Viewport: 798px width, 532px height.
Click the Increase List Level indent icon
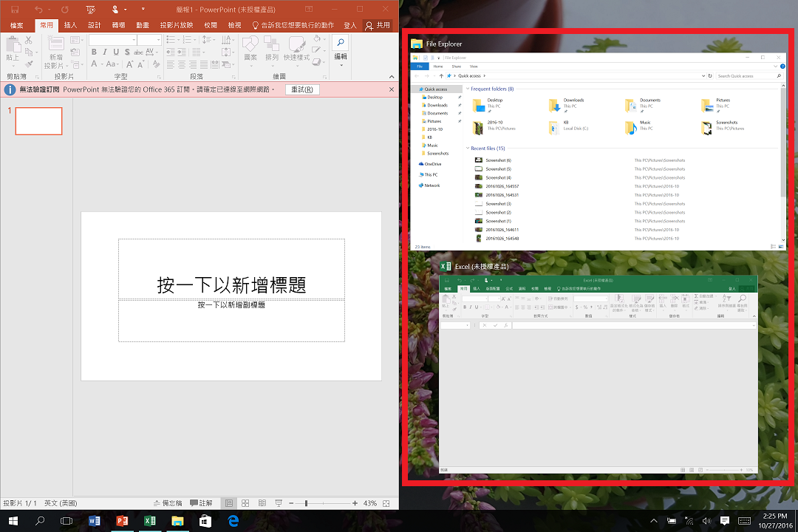click(x=182, y=52)
